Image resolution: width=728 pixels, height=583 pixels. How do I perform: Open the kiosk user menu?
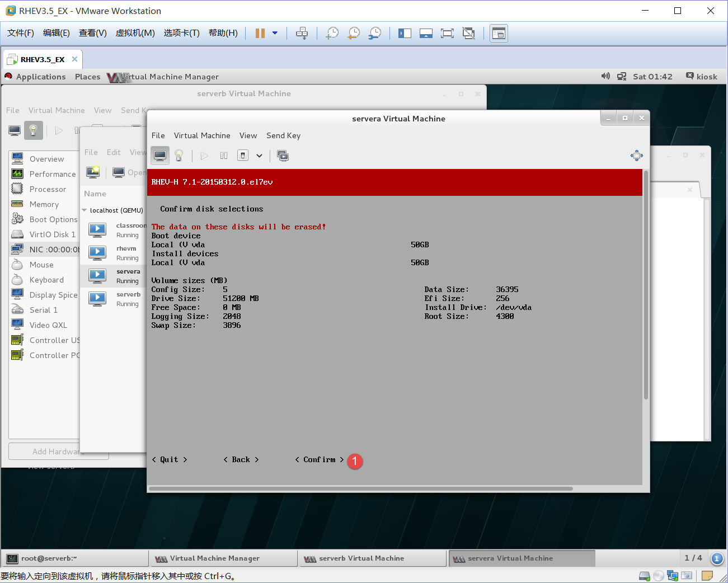702,77
